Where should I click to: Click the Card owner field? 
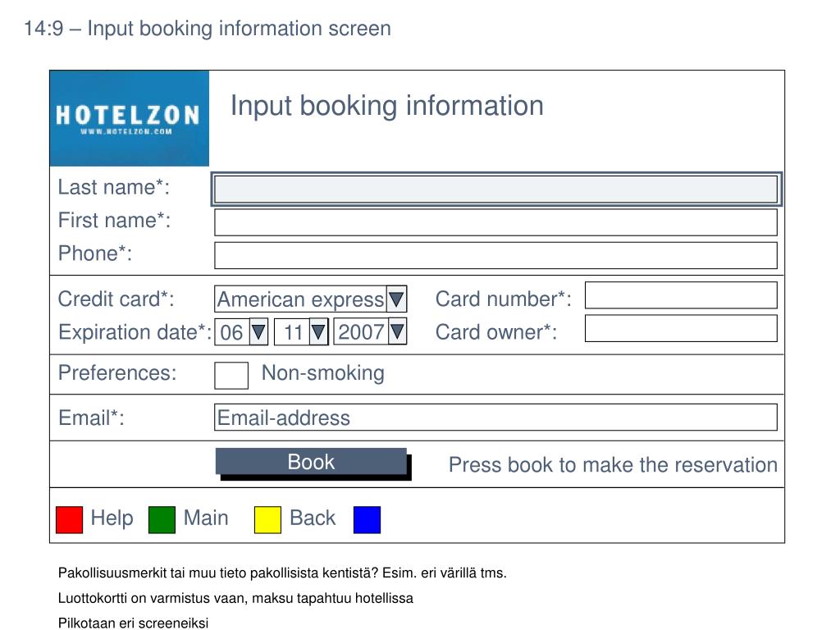click(x=681, y=328)
